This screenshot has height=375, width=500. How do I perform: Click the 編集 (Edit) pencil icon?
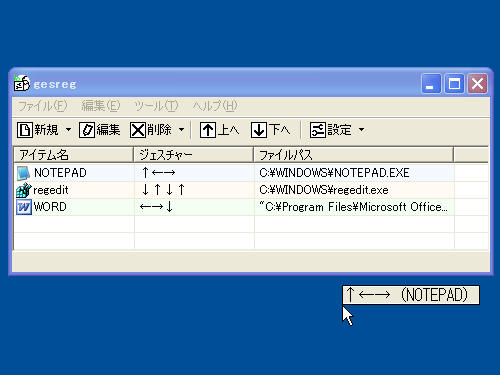(87, 130)
